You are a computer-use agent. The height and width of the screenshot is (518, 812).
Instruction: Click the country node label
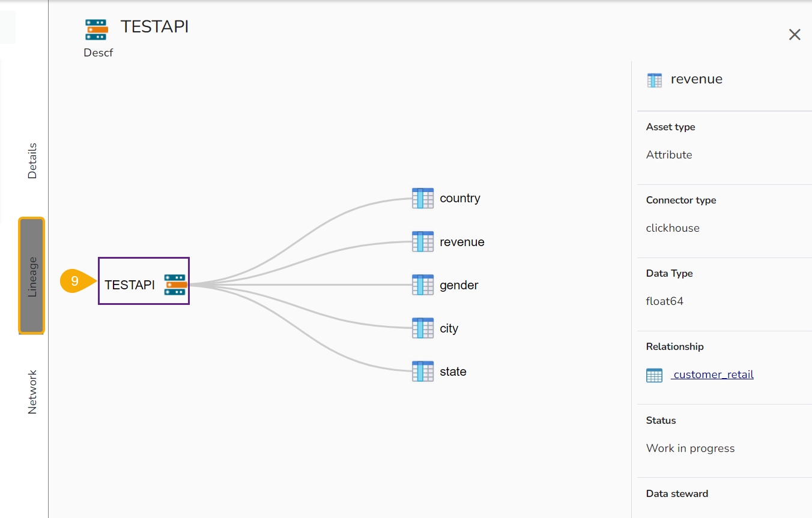pyautogui.click(x=460, y=198)
